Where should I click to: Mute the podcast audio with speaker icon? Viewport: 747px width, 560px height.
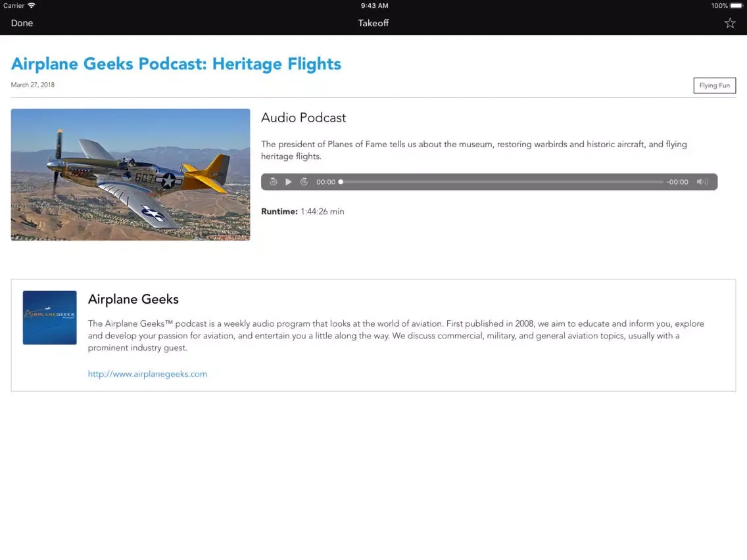[x=702, y=182]
